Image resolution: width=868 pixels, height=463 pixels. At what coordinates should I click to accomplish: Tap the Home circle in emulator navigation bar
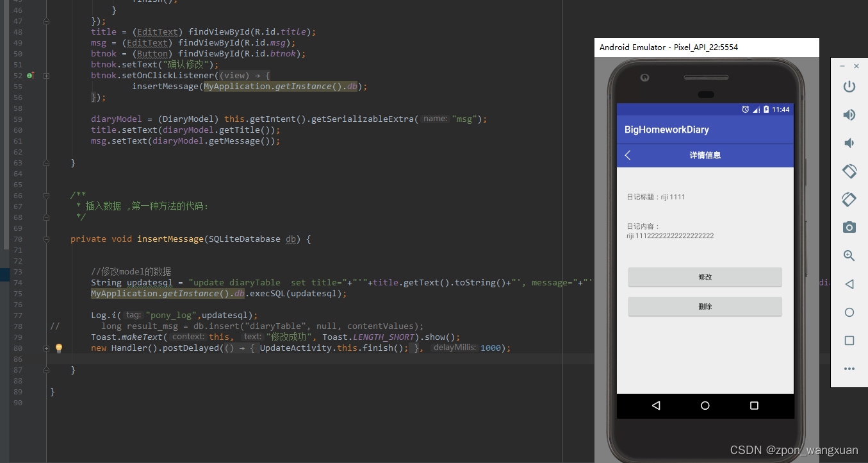(705, 405)
